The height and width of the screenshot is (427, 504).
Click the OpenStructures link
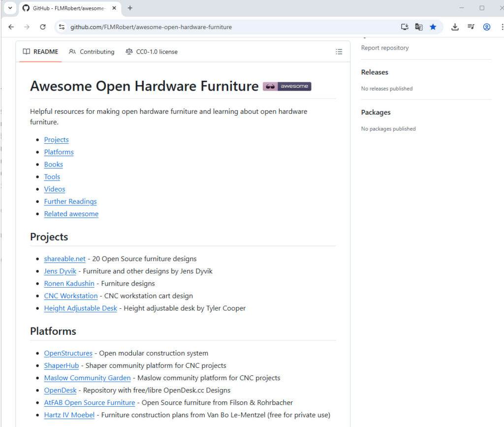point(68,353)
